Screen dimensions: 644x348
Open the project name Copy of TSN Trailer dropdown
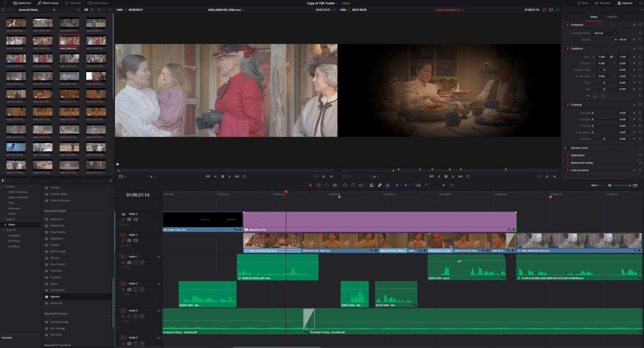point(322,3)
